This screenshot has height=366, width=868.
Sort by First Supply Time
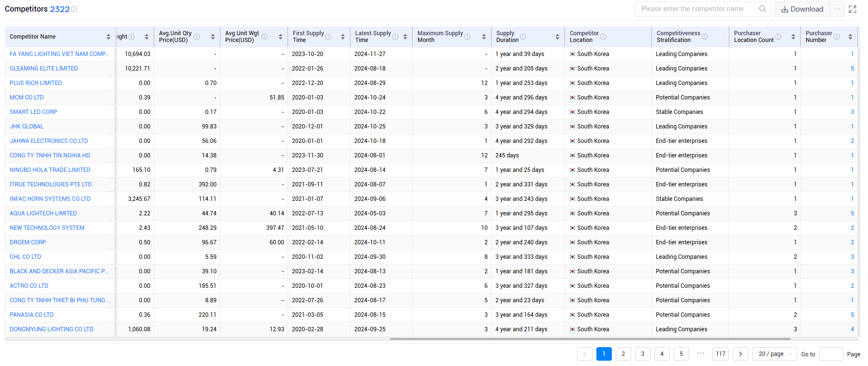coord(343,37)
